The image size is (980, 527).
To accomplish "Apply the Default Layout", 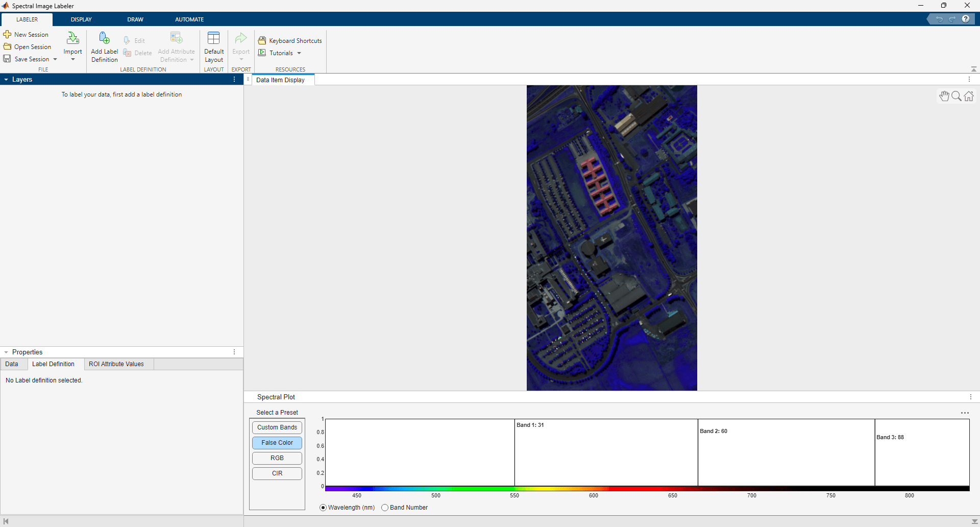I will tap(214, 46).
